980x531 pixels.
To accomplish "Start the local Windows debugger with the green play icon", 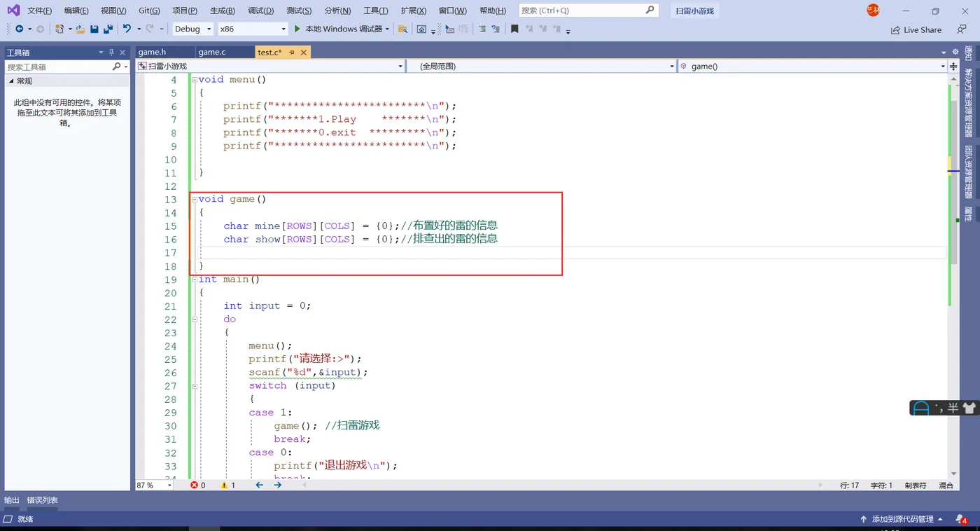I will (297, 29).
